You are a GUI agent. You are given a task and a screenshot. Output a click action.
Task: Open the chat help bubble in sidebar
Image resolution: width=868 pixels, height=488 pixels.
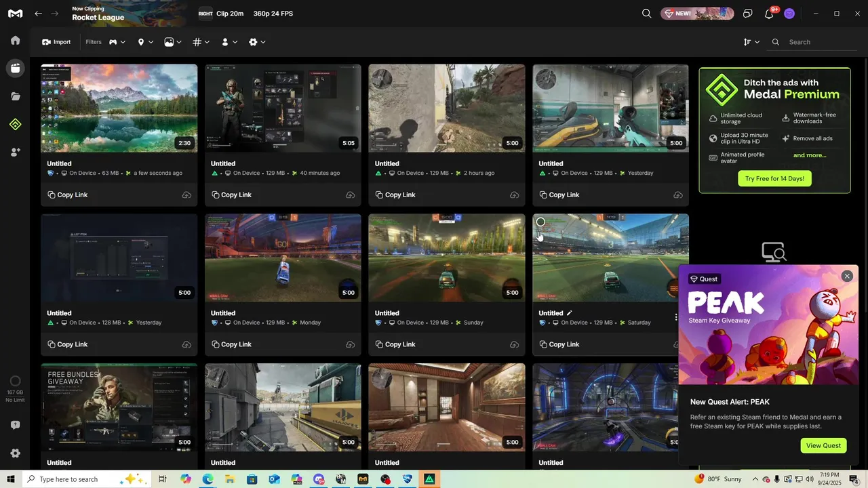click(15, 425)
